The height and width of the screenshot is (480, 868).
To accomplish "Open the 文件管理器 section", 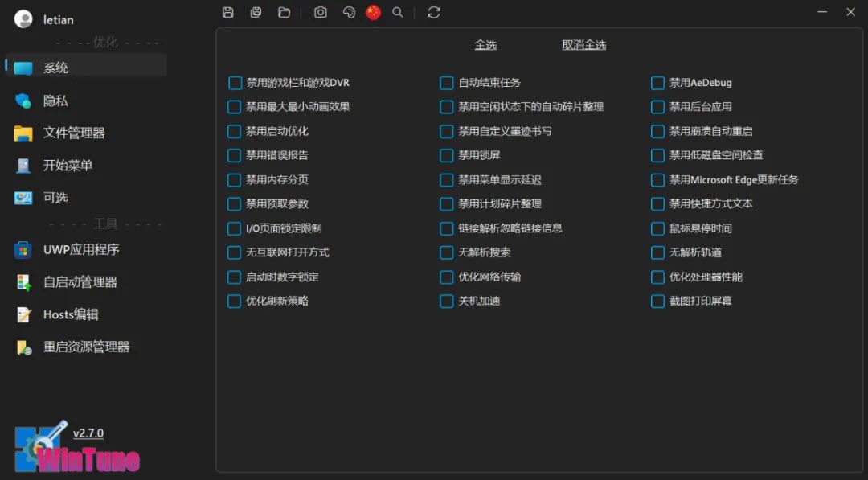I will click(74, 133).
